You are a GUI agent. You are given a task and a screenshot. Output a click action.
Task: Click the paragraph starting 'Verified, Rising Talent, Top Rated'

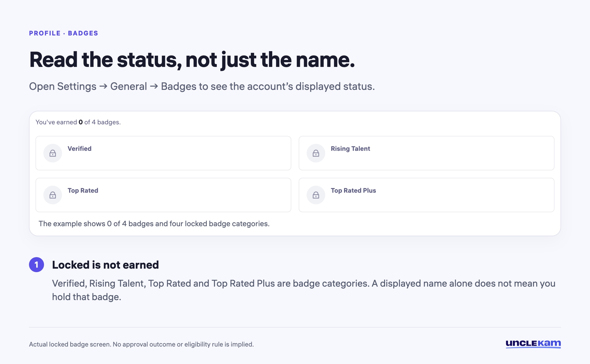tap(304, 290)
